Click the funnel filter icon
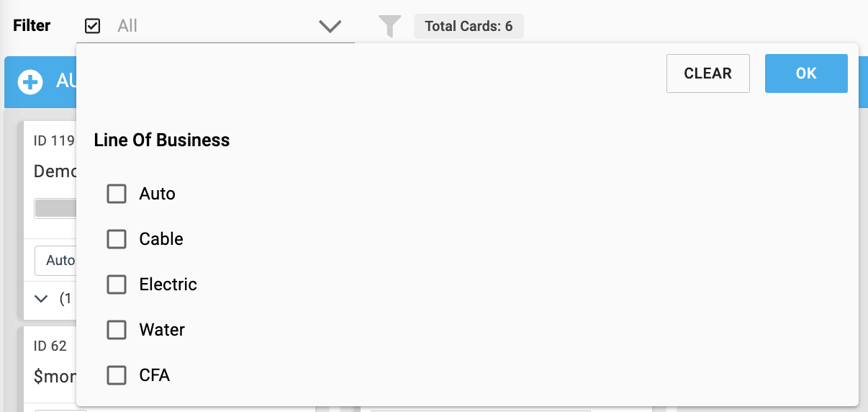 click(x=389, y=27)
